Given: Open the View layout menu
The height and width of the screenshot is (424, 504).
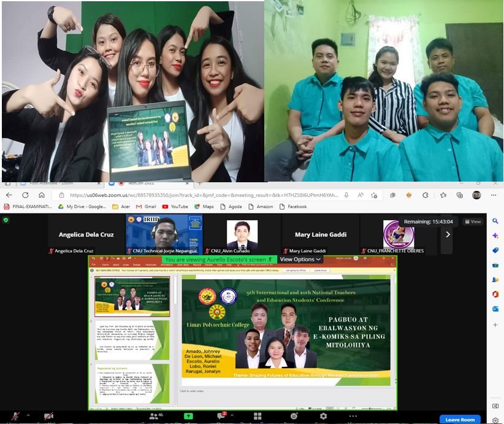Looking at the screenshot, I should (473, 222).
